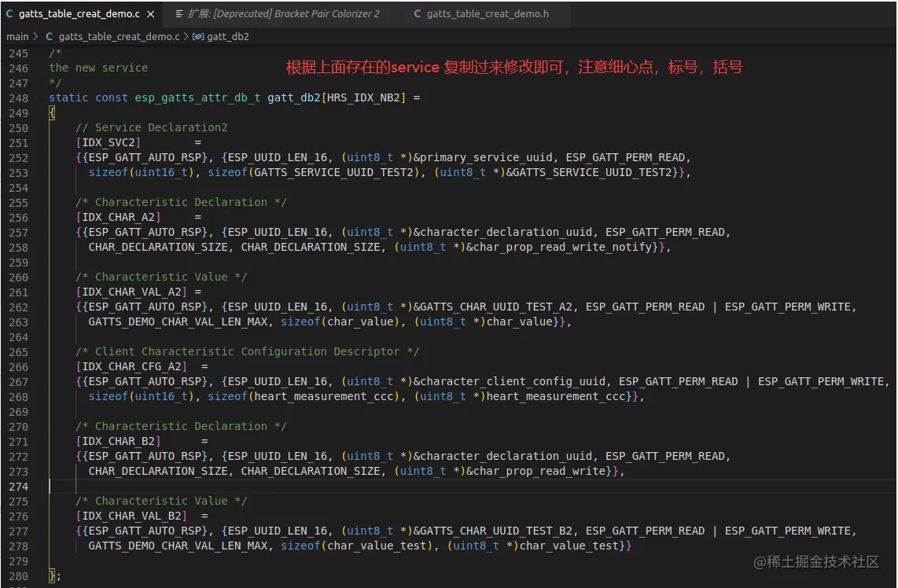Click esp_gatts_attr_db_t type name
The height and width of the screenshot is (588, 898).
tap(197, 98)
